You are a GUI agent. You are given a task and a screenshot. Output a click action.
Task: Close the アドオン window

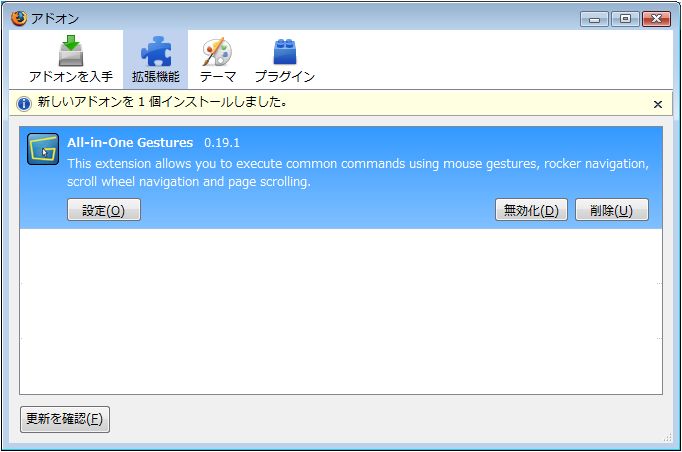[656, 19]
